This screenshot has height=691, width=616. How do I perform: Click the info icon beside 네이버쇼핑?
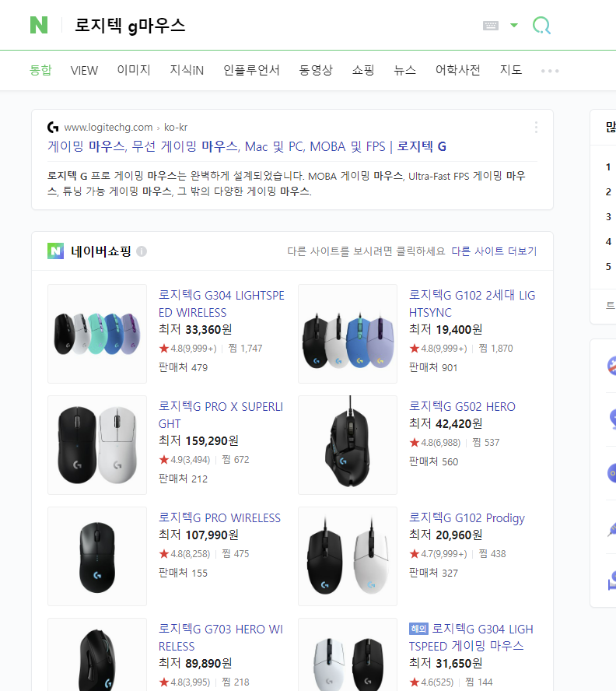click(x=142, y=251)
